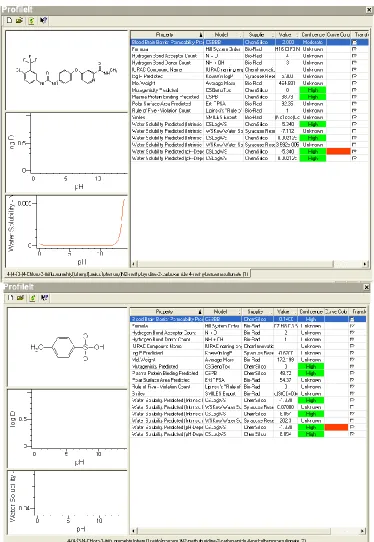Image resolution: width=374 pixels, height=542 pixels.
Task: Toggle transfer checkbox for Formula row, upper window
Action: tap(354, 49)
